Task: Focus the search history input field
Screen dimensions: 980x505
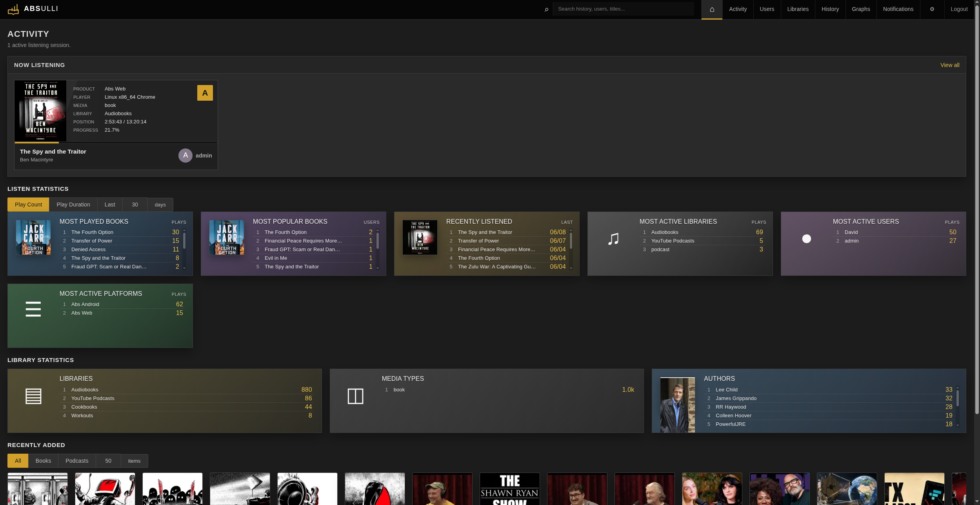Action: pyautogui.click(x=623, y=9)
